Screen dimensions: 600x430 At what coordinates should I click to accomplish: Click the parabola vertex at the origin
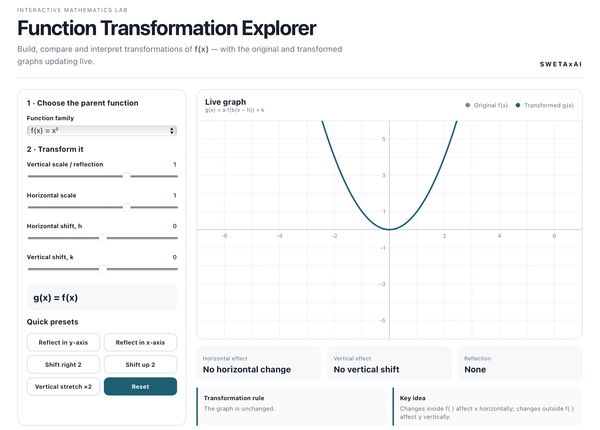(x=390, y=230)
